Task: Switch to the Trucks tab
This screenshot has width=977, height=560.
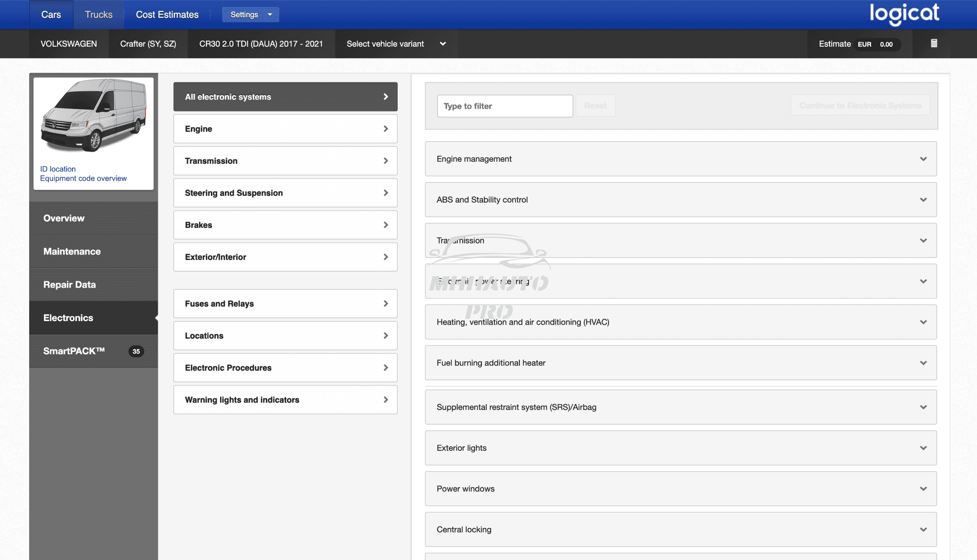Action: coord(98,15)
